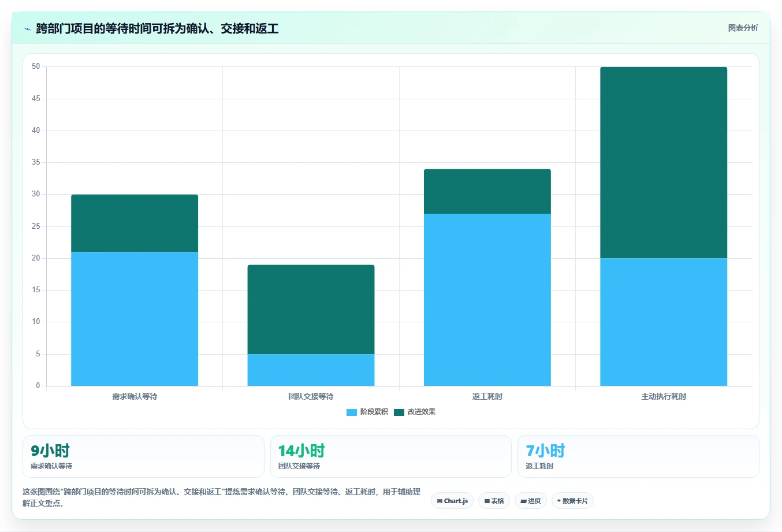The width and height of the screenshot is (782, 532).
Task: Click the 数据卡片 tag chip
Action: (x=572, y=501)
